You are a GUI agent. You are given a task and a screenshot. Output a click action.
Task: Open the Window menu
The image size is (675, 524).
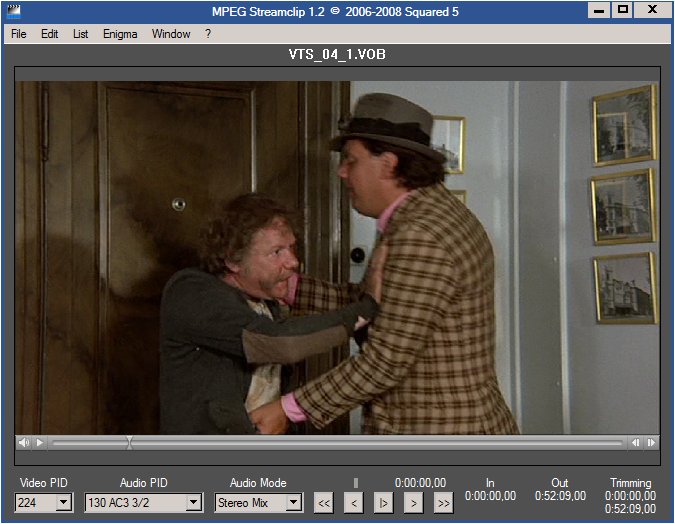[x=171, y=34]
